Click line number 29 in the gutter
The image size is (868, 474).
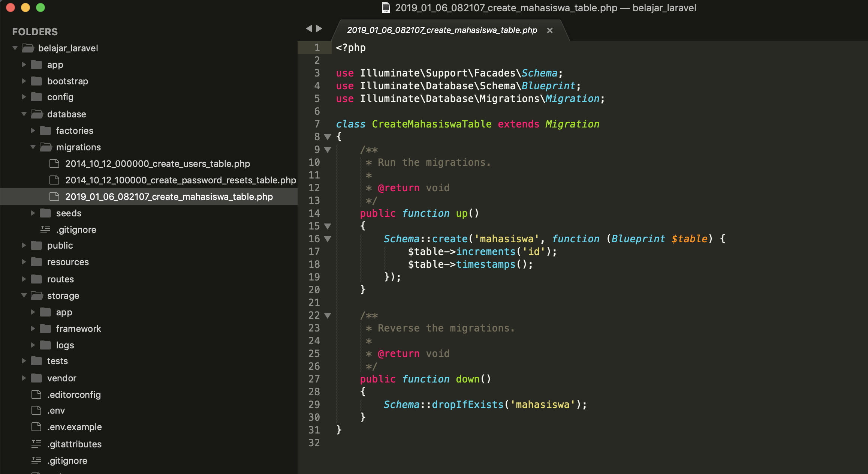pos(314,404)
